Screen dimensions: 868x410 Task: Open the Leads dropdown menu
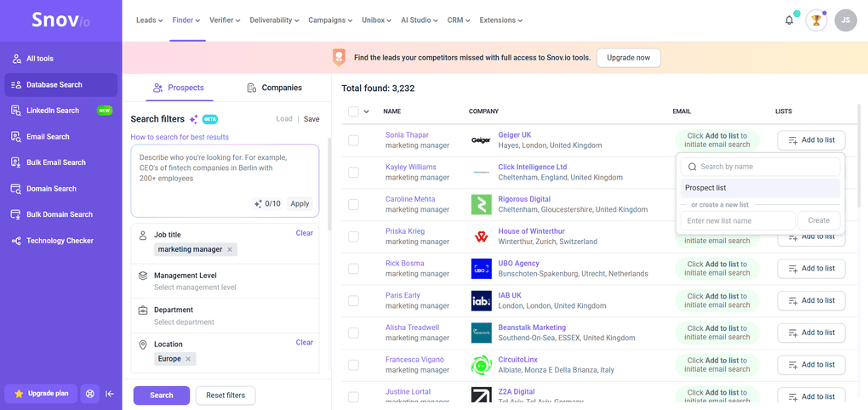coord(150,20)
